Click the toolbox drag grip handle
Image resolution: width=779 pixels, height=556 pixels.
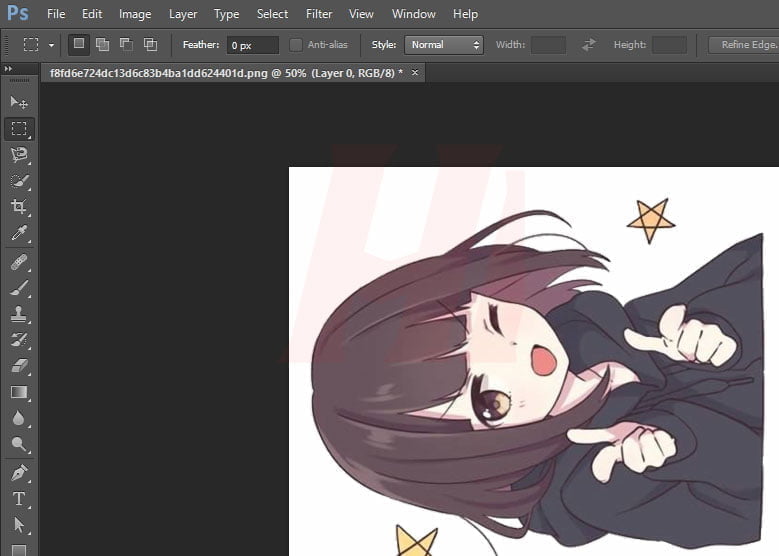19,80
